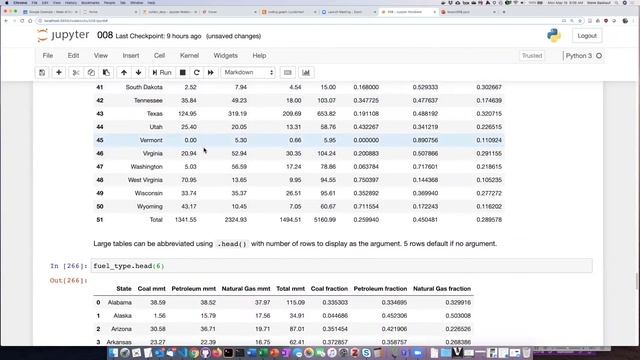Click the Last Checkpoint text
This screenshot has height=360, width=640.
[158, 36]
